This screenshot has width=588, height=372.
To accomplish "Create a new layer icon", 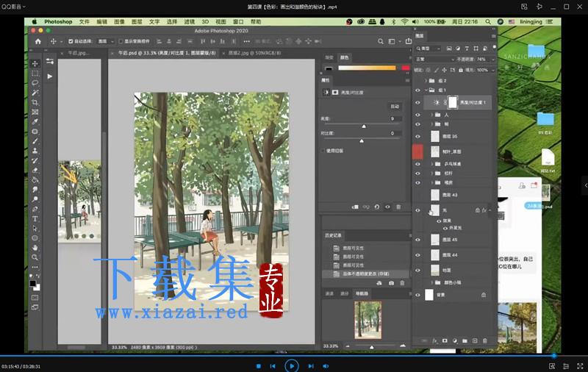I will click(475, 341).
